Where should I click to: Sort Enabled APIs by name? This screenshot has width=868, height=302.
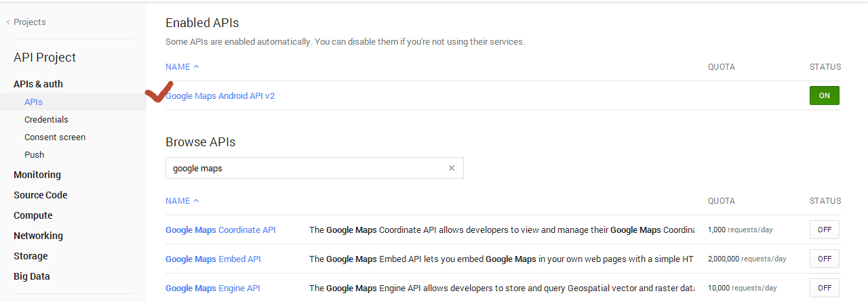pyautogui.click(x=182, y=67)
